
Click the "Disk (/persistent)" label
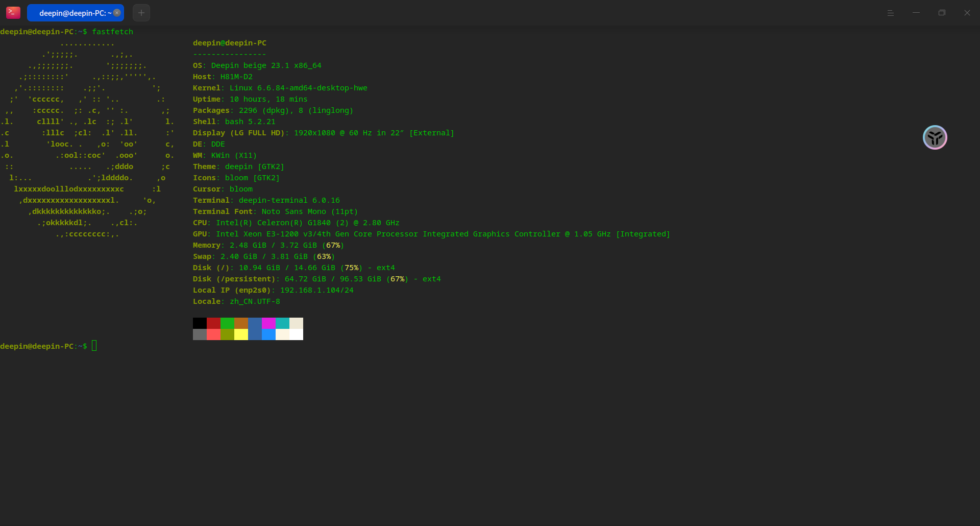tap(234, 279)
